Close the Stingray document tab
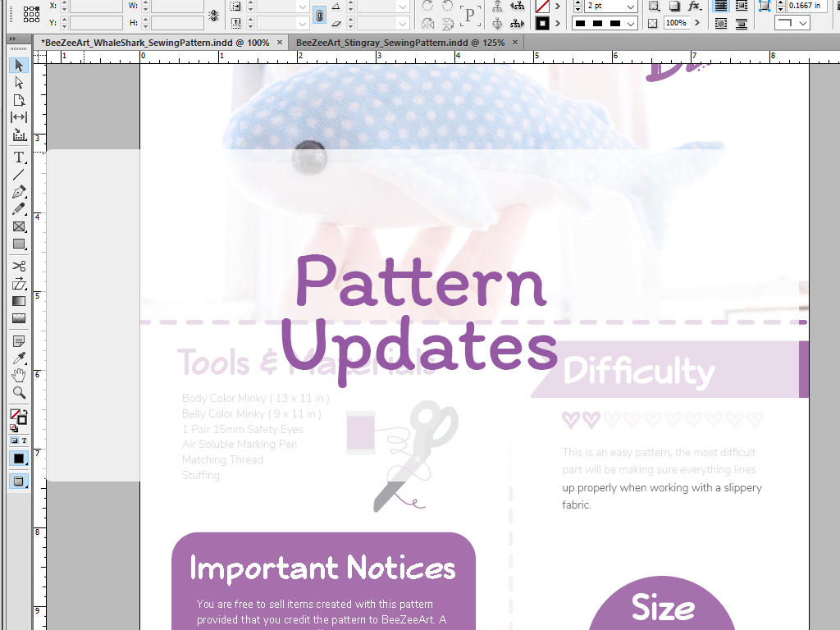The width and height of the screenshot is (840, 630). 515,43
